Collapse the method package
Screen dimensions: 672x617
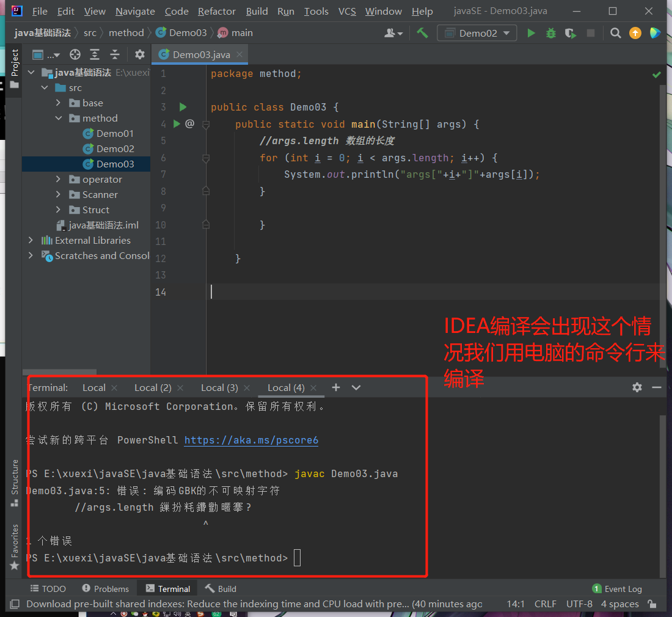[58, 118]
